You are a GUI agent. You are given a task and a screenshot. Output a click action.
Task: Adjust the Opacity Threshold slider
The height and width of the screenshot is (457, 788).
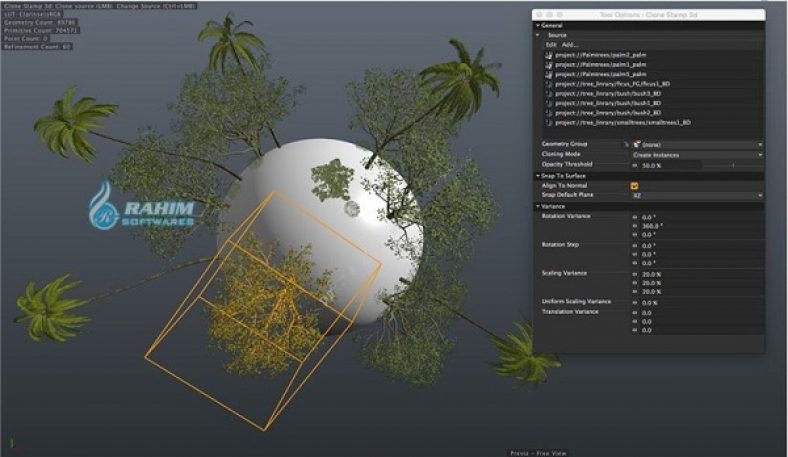click(733, 165)
